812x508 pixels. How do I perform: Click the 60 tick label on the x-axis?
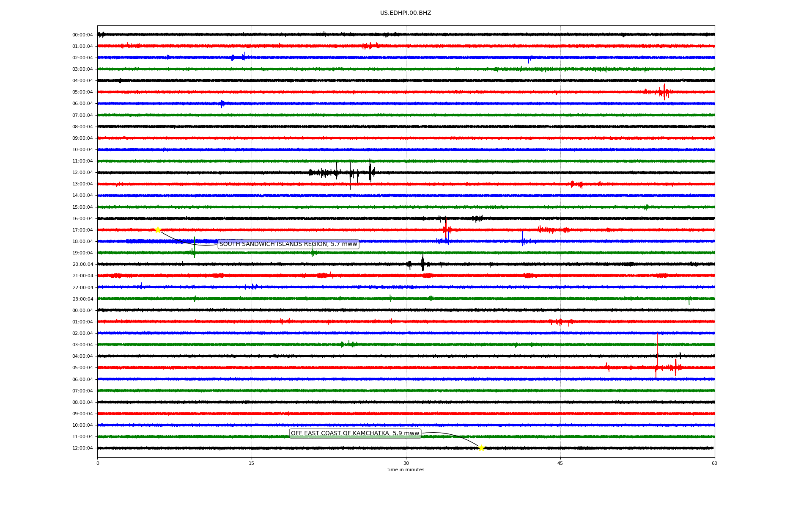pyautogui.click(x=714, y=463)
